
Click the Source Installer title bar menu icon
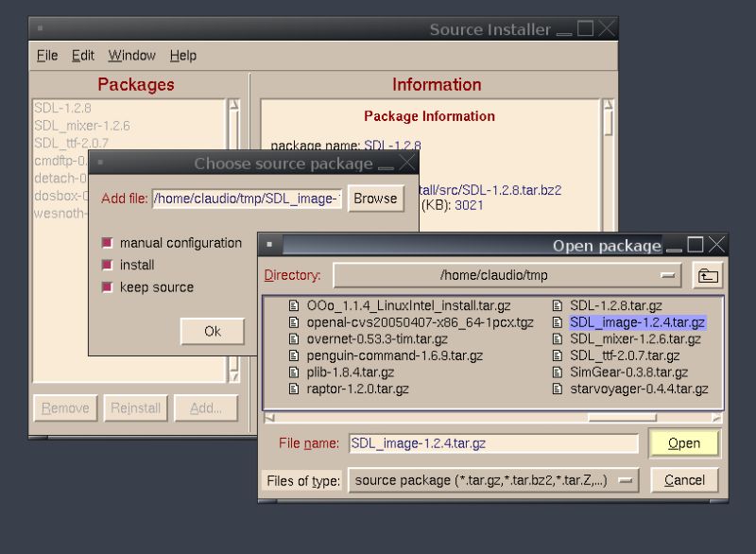(40, 28)
